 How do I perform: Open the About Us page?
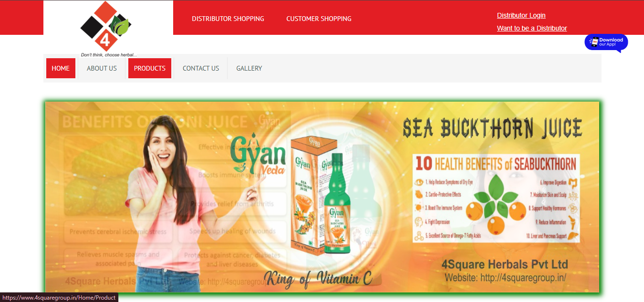click(102, 68)
